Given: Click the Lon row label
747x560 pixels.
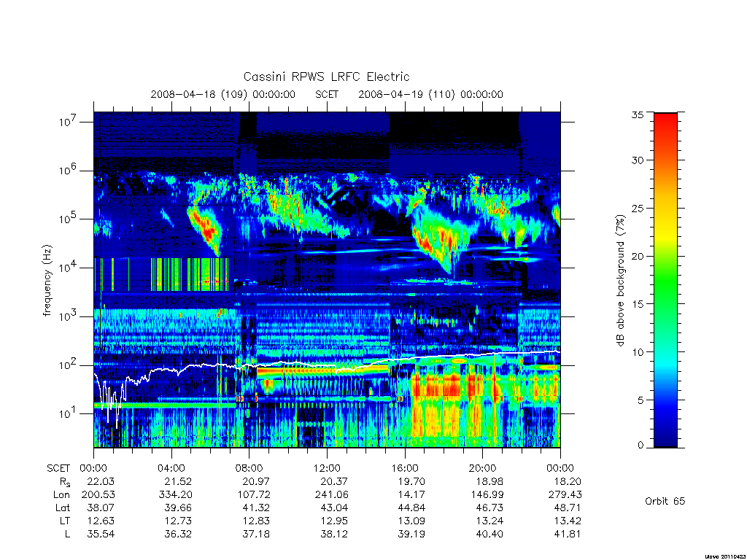Looking at the screenshot, I should [62, 495].
